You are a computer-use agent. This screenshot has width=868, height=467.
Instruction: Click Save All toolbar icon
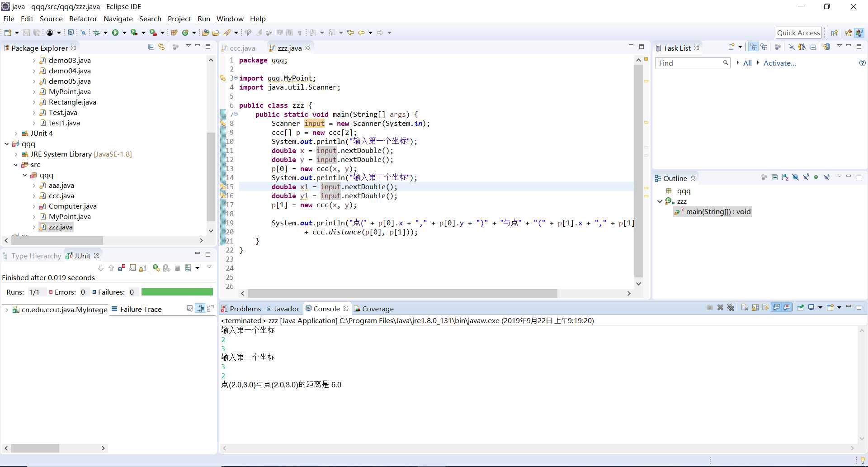37,33
